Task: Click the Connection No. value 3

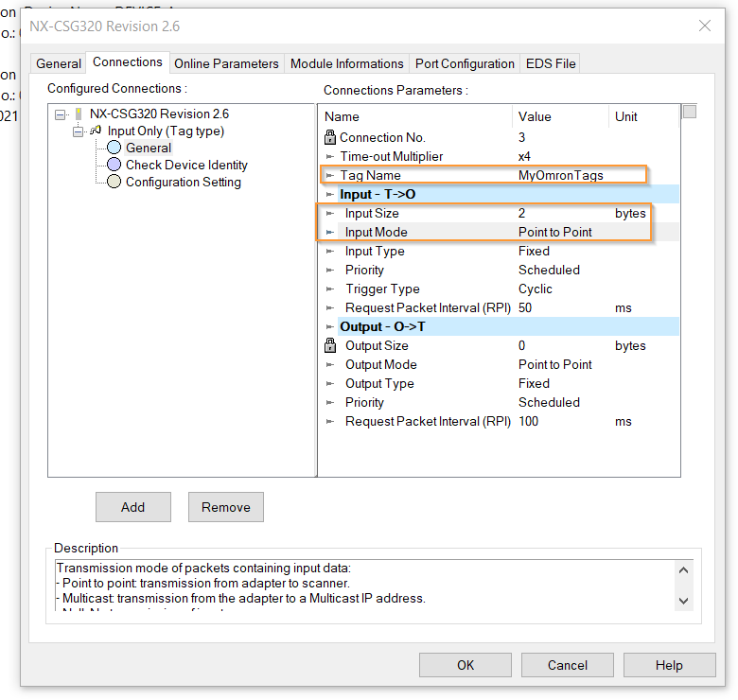Action: click(521, 137)
